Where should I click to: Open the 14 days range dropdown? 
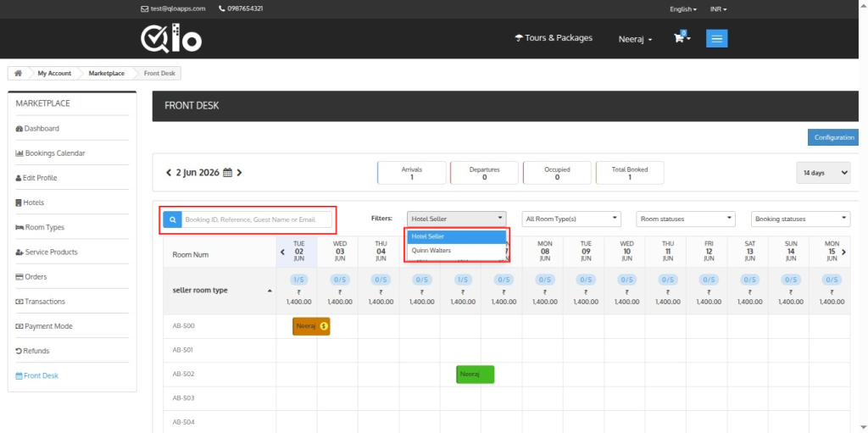pyautogui.click(x=822, y=173)
